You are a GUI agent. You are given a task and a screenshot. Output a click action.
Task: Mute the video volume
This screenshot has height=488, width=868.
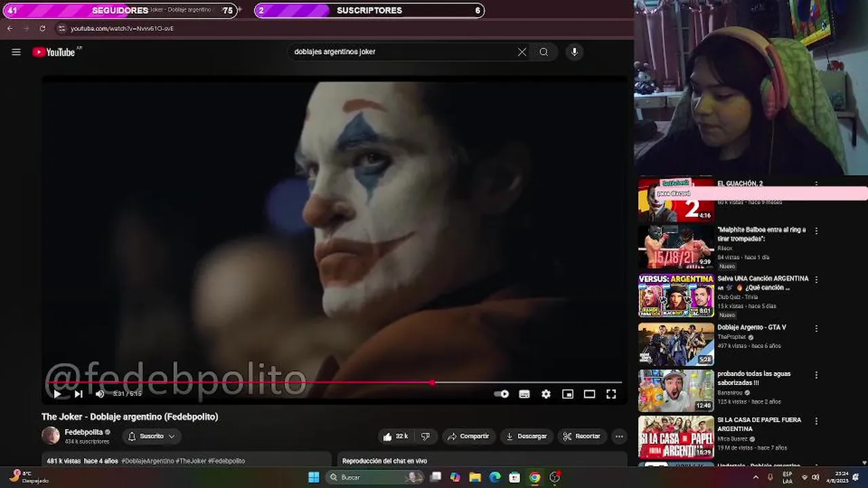100,394
